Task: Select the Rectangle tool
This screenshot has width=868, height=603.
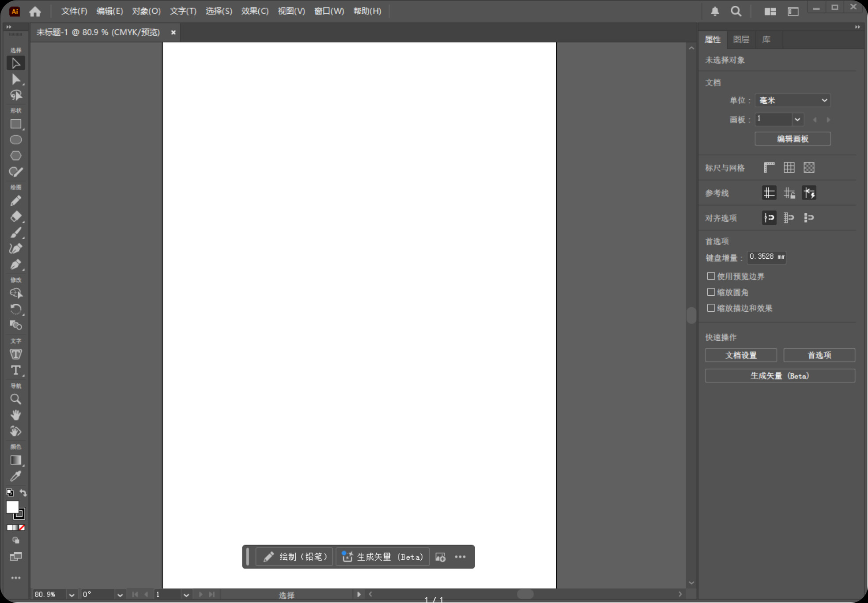Action: click(x=16, y=124)
